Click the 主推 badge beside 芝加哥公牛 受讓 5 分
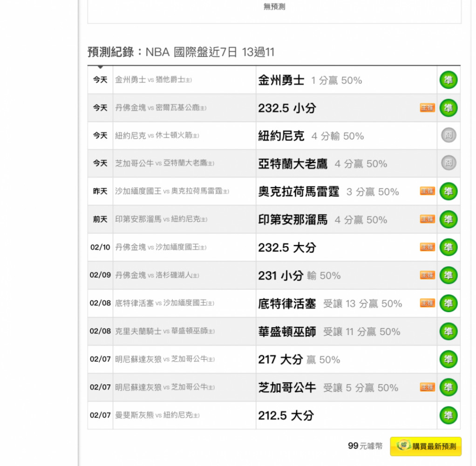The image size is (476, 466). click(428, 387)
